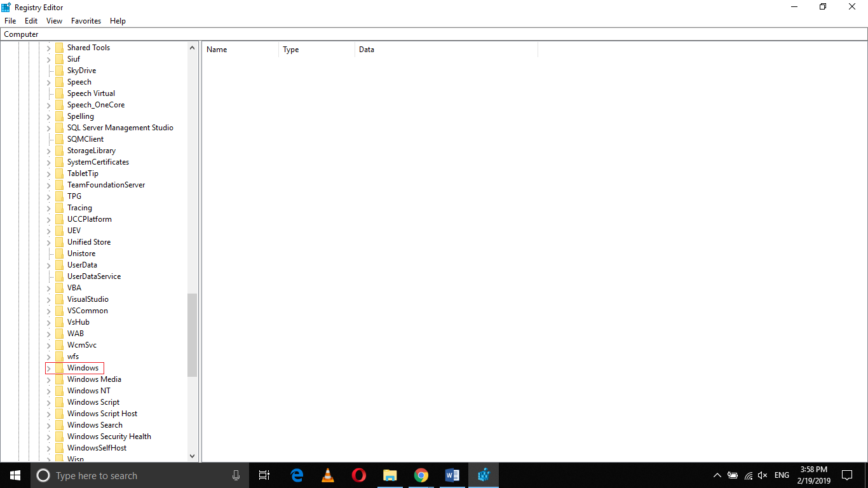Open the Windows Start menu
The image size is (868, 488).
point(15,475)
